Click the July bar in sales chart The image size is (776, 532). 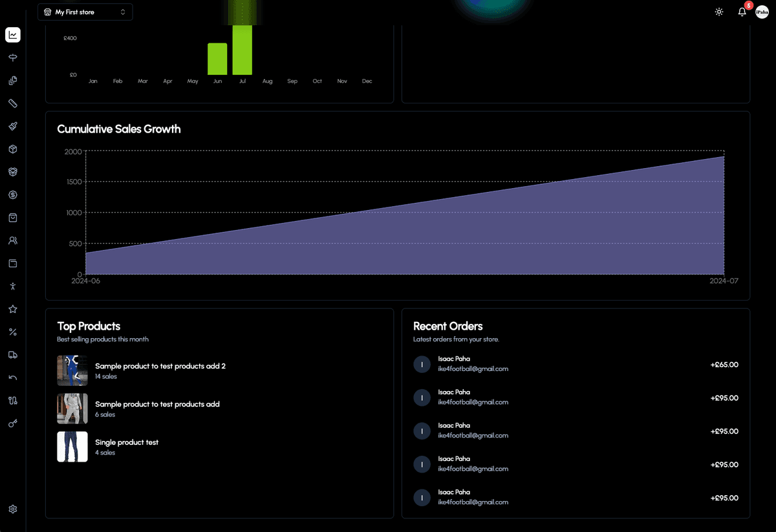coord(242,50)
